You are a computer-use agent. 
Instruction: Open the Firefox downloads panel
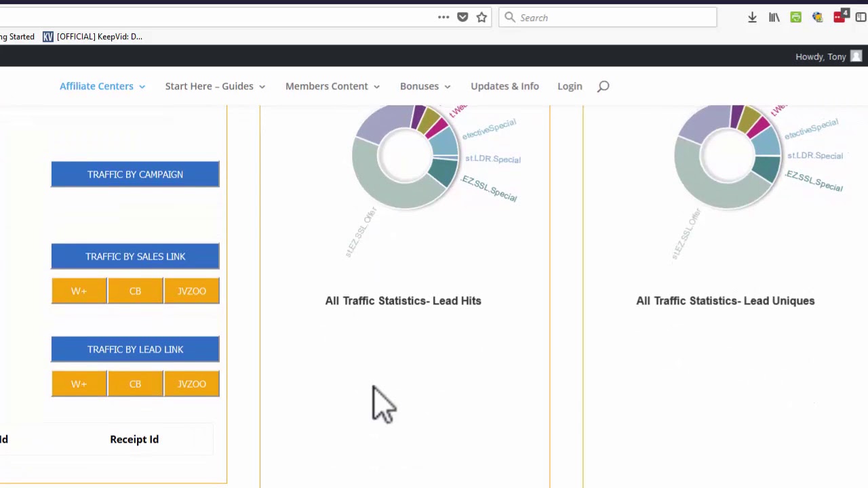pyautogui.click(x=752, y=18)
